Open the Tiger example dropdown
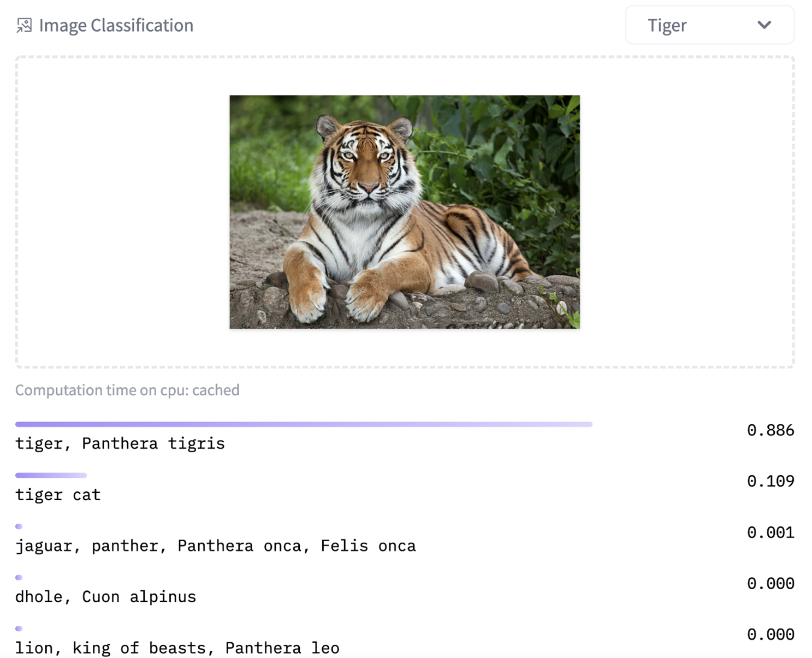The image size is (812, 658). coord(709,25)
